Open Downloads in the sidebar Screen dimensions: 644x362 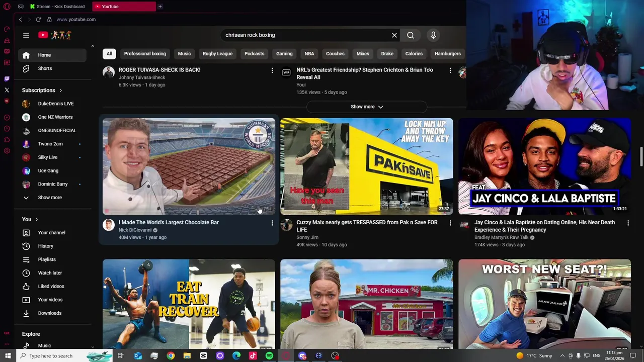[52, 313]
